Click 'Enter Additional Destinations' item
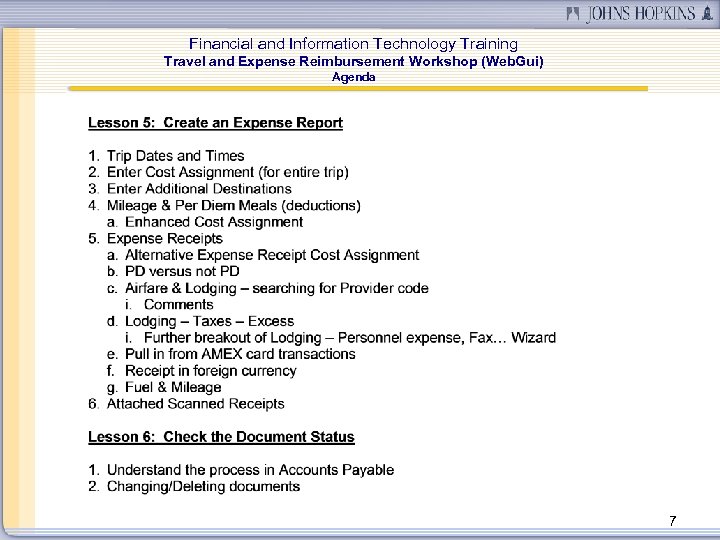The image size is (720, 540). point(199,189)
